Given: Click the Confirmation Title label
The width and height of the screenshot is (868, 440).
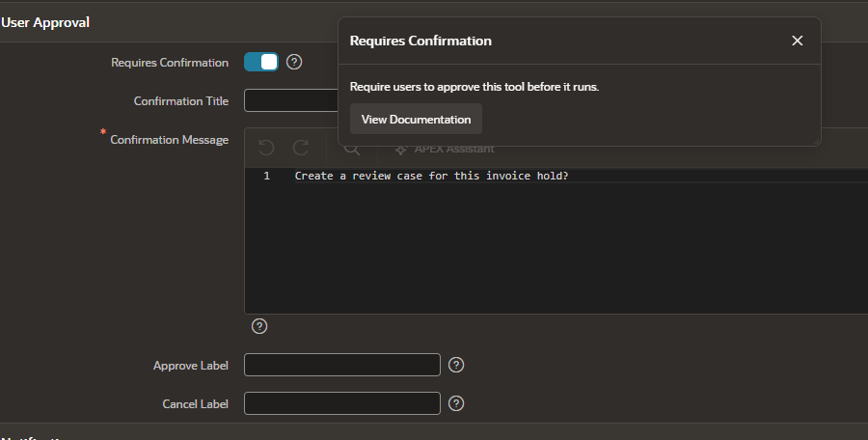Looking at the screenshot, I should pos(181,101).
